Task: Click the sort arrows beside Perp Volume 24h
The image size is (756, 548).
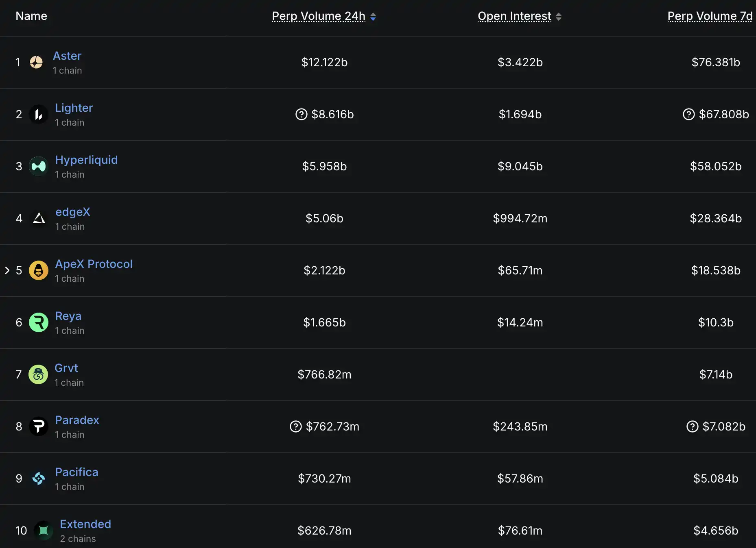Action: 374,17
